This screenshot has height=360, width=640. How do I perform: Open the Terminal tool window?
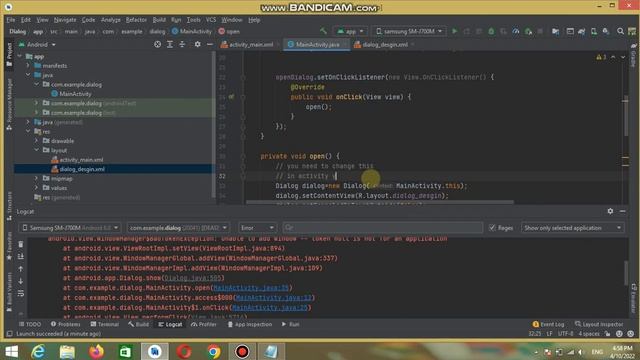104,324
